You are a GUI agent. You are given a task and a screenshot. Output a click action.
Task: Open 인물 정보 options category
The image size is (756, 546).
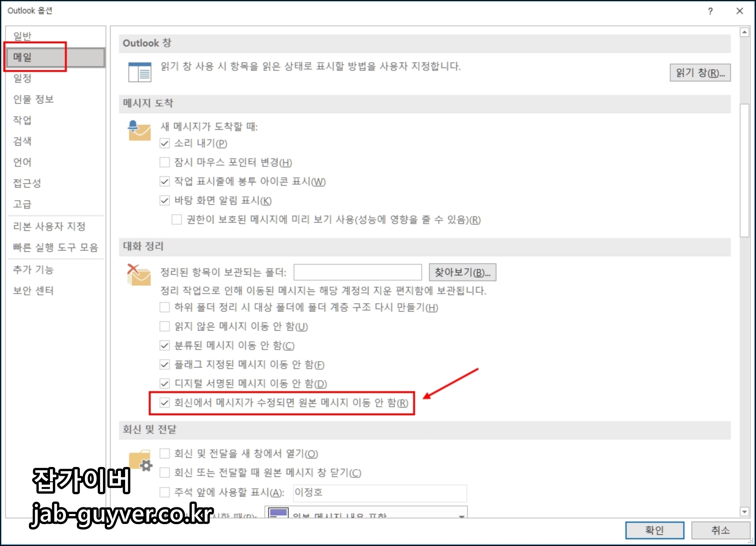[55, 99]
